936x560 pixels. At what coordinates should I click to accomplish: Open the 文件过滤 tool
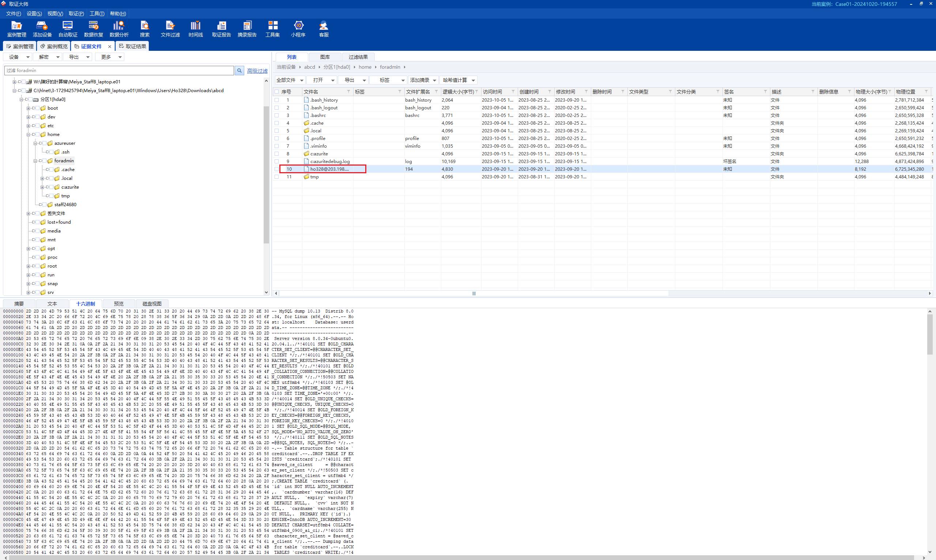click(170, 29)
